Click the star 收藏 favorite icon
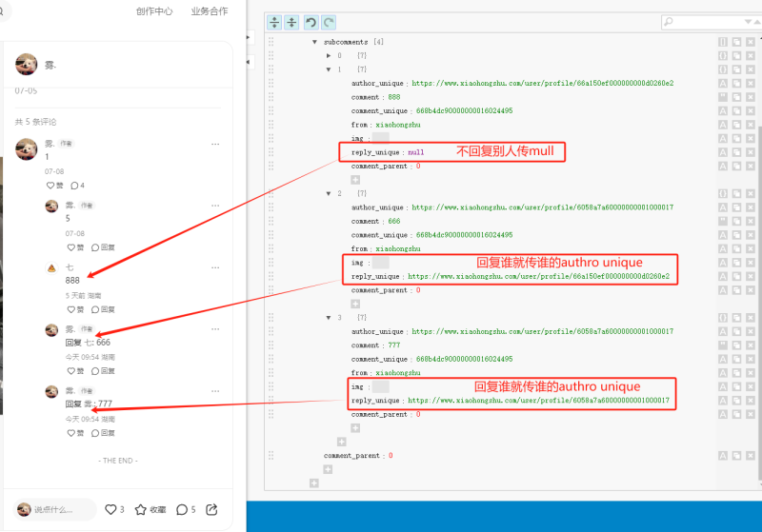This screenshot has width=762, height=532. (141, 509)
